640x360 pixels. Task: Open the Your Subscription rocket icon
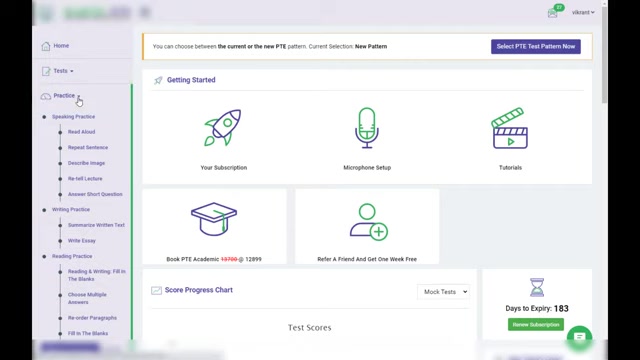(223, 127)
